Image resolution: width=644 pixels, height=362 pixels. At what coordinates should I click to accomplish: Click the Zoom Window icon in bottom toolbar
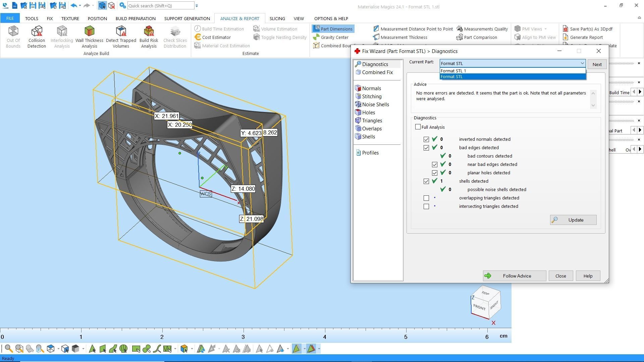[19, 349]
